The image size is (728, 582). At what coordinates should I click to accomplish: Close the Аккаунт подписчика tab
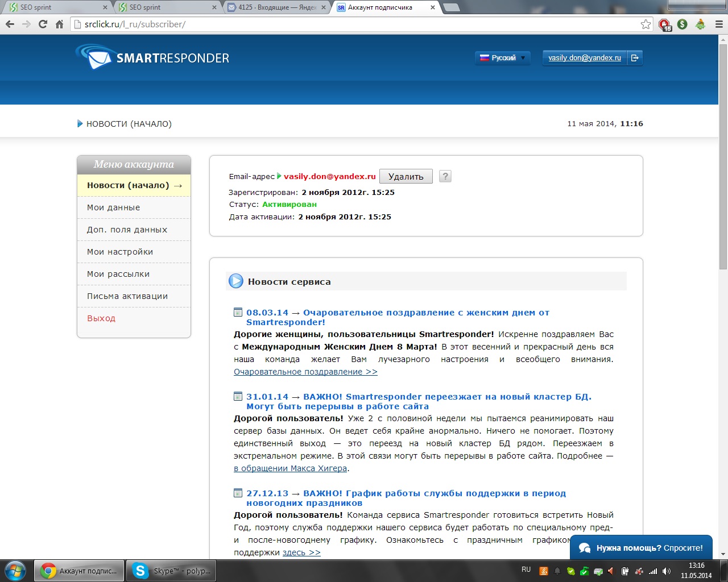(433, 7)
